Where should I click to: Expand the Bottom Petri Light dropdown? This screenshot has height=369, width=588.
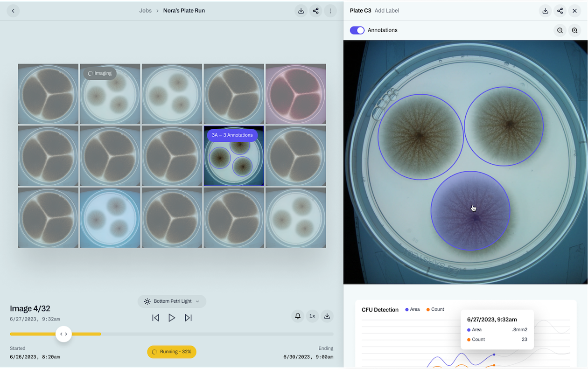172,301
